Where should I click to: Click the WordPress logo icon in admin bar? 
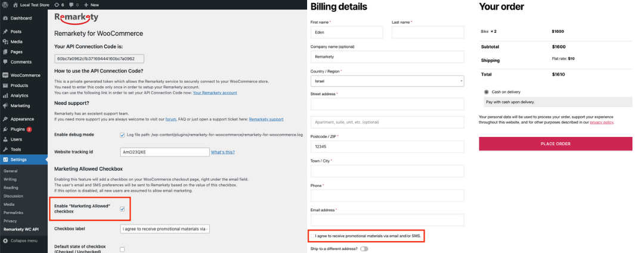point(5,5)
